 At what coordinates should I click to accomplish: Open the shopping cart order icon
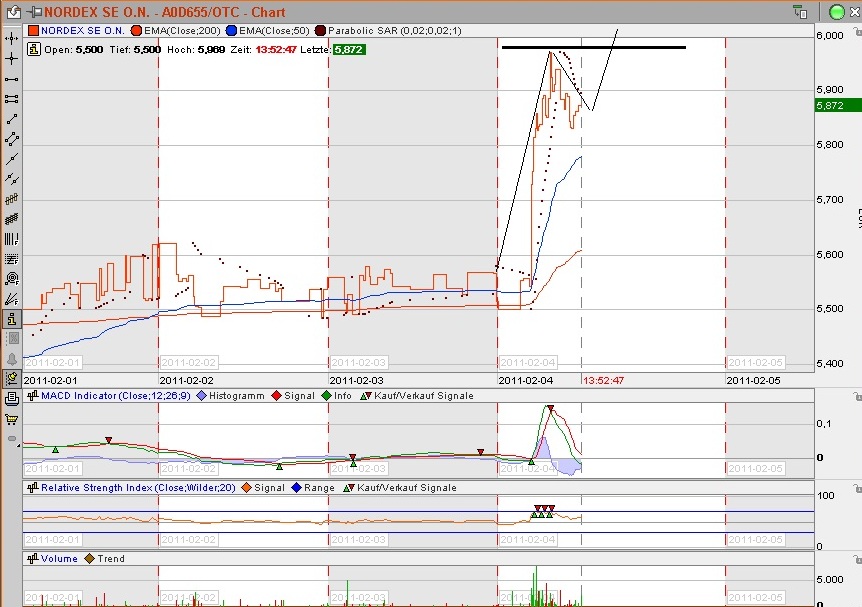[x=11, y=417]
